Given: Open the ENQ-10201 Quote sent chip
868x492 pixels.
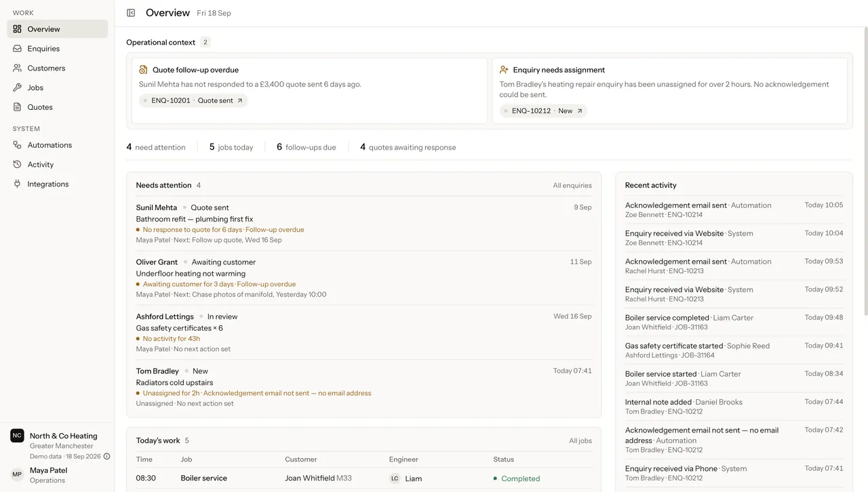Looking at the screenshot, I should [x=193, y=100].
